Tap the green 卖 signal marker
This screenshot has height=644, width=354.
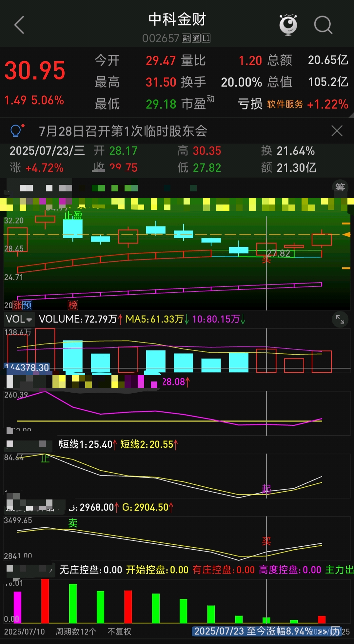pos(73,523)
